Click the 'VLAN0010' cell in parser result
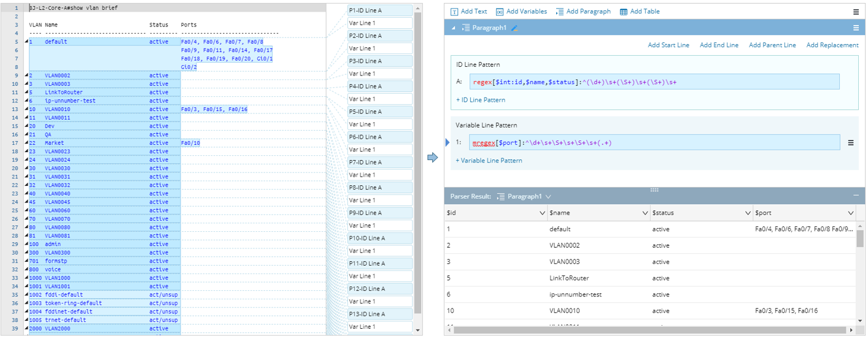The image size is (868, 338). [x=565, y=311]
